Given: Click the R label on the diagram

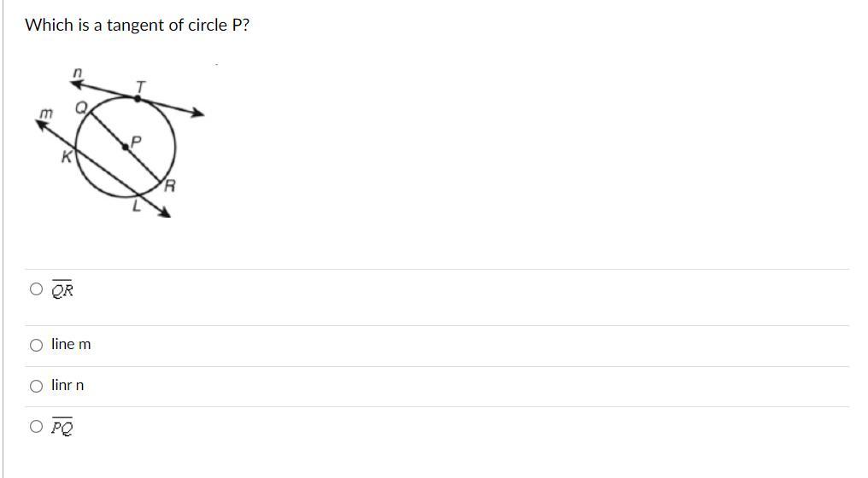Looking at the screenshot, I should pos(169,186).
